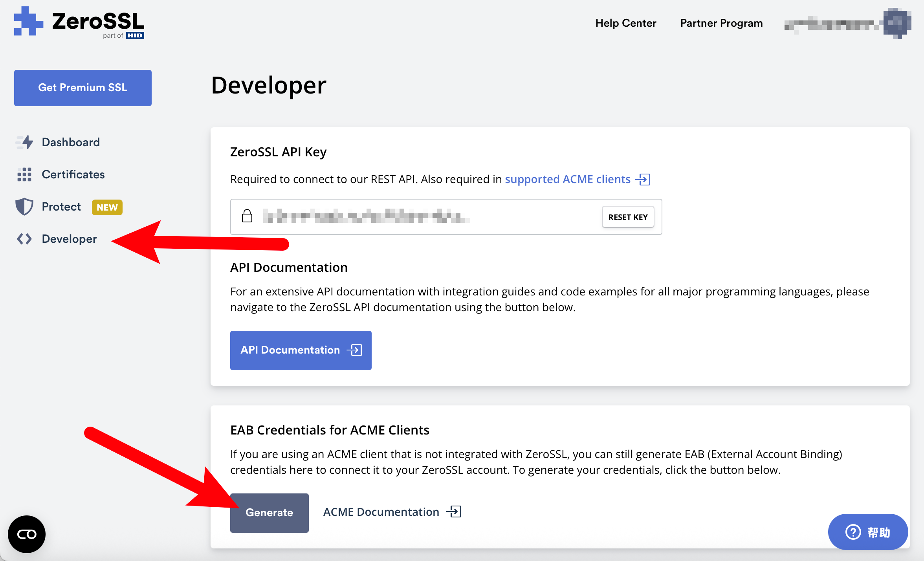Follow the supported ACME clients link
This screenshot has height=561, width=924.
click(567, 180)
